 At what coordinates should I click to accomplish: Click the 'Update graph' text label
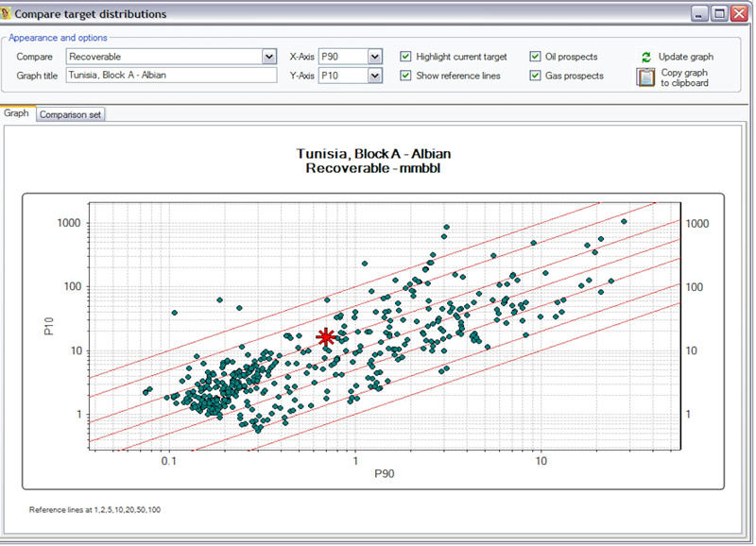click(x=686, y=58)
